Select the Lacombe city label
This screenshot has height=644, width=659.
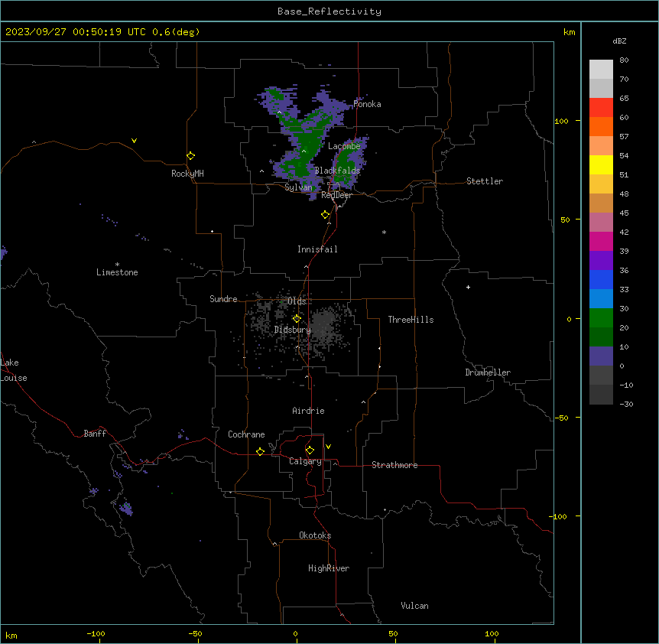coord(344,146)
